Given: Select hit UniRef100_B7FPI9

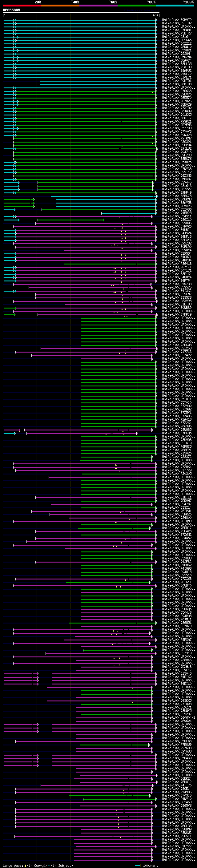Looking at the screenshot, I should (x=177, y=314).
